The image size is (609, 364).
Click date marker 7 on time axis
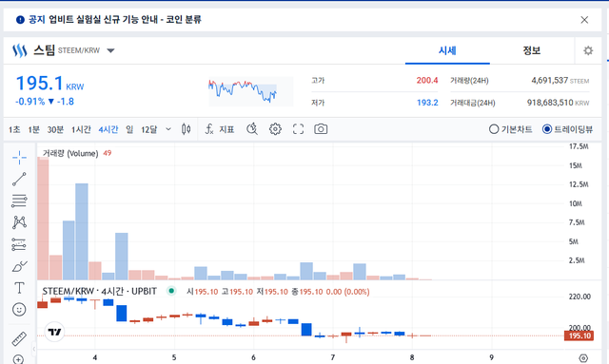(332, 357)
